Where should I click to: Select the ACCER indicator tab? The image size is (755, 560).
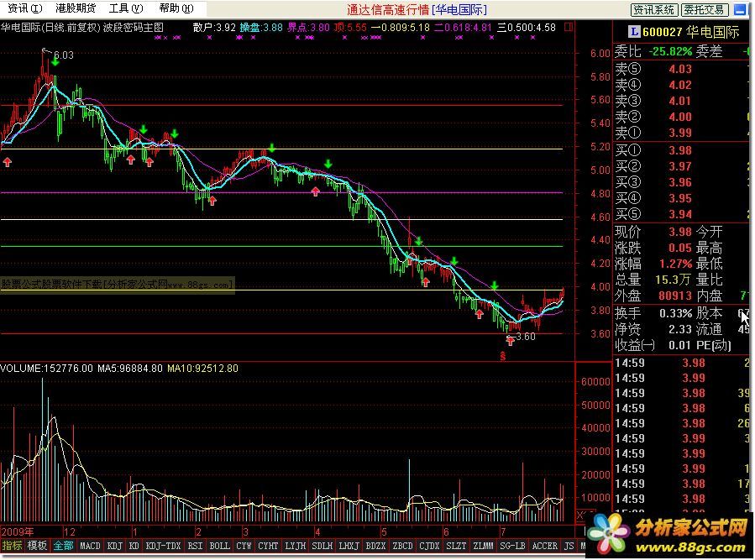point(544,546)
